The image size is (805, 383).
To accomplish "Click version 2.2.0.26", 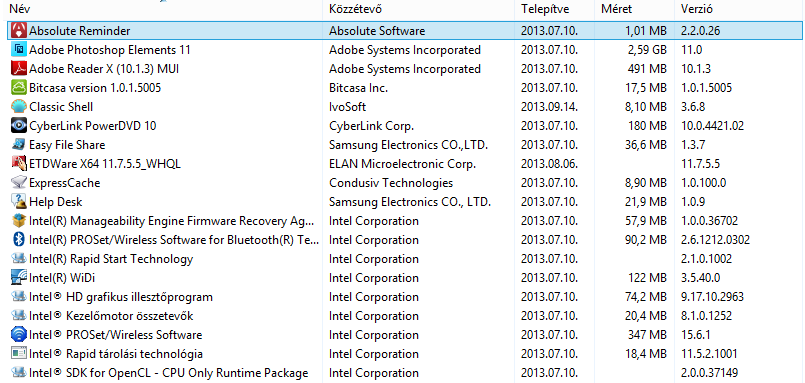I will (x=700, y=31).
